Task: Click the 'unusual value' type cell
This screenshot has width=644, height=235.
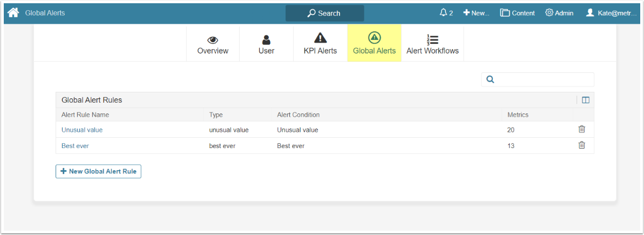Action: pyautogui.click(x=229, y=130)
